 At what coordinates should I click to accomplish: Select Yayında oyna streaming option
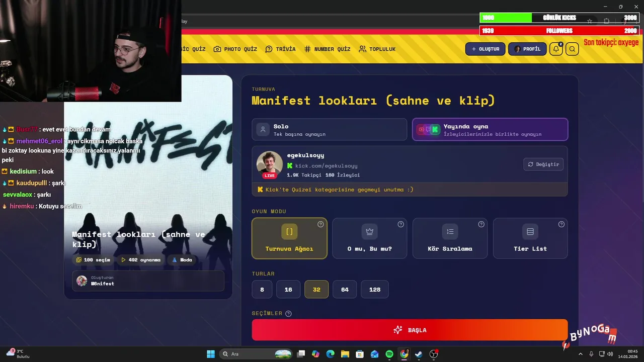click(x=490, y=130)
